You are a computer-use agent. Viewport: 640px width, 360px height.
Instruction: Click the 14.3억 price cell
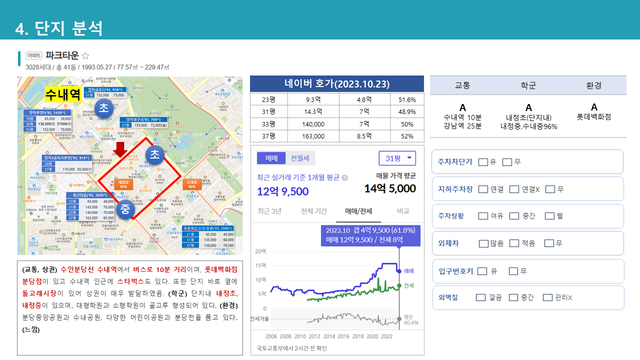[x=313, y=112]
